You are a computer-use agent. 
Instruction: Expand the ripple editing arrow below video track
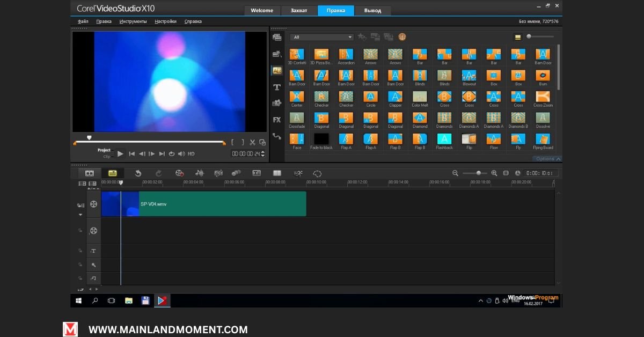click(80, 215)
